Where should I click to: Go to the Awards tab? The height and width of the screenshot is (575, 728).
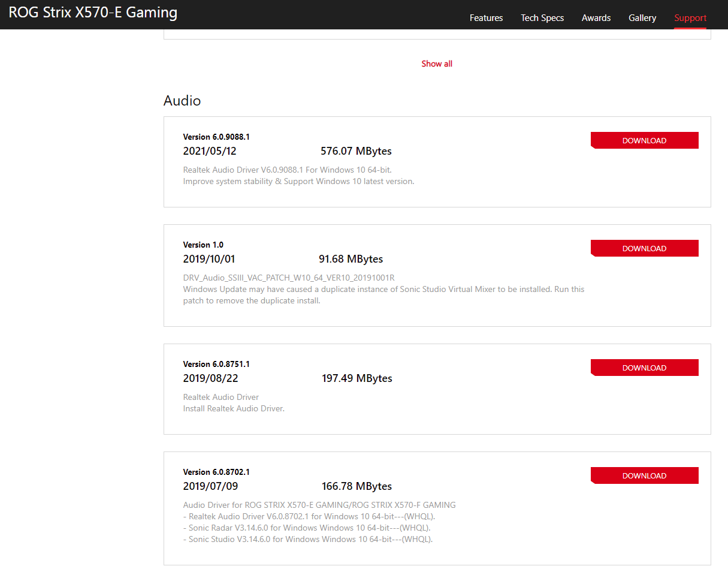[596, 18]
